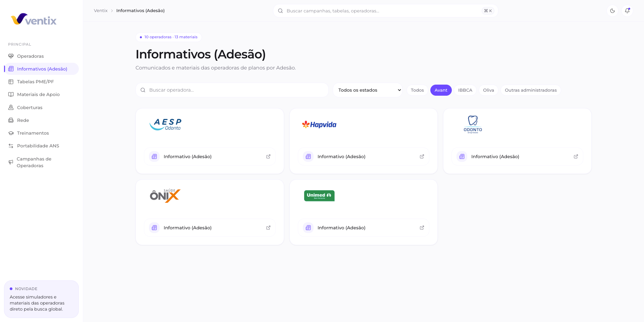644x322 pixels.
Task: Click the Ventix logo in the sidebar
Action: click(34, 19)
